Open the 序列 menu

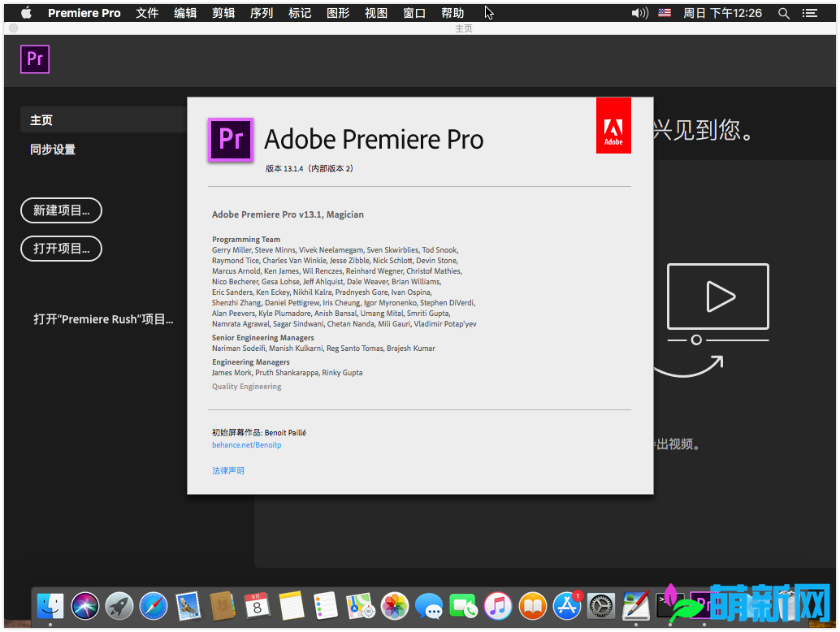pyautogui.click(x=262, y=13)
